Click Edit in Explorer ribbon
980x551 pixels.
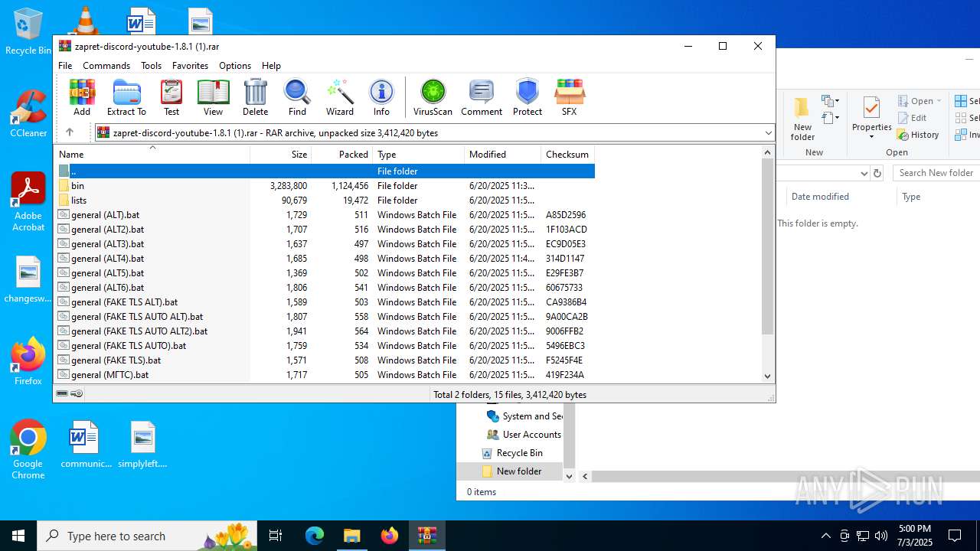click(912, 118)
